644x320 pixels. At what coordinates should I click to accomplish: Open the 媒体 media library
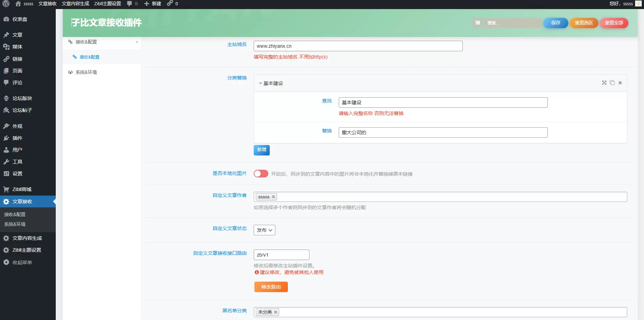28,47
